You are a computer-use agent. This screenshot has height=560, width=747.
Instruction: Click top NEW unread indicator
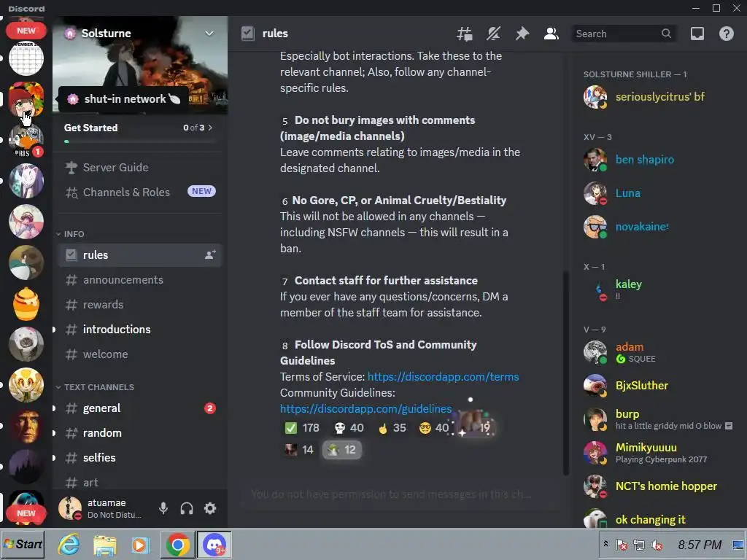pos(26,31)
